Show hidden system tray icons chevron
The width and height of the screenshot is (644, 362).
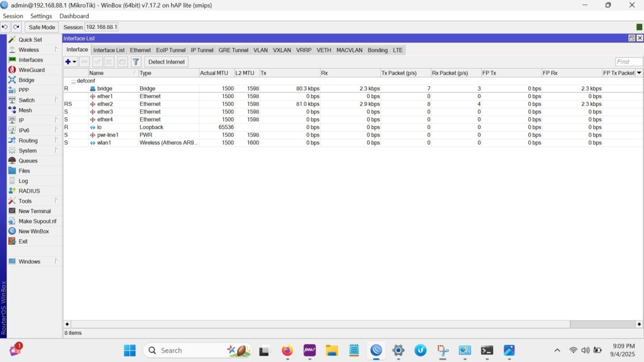click(x=557, y=351)
